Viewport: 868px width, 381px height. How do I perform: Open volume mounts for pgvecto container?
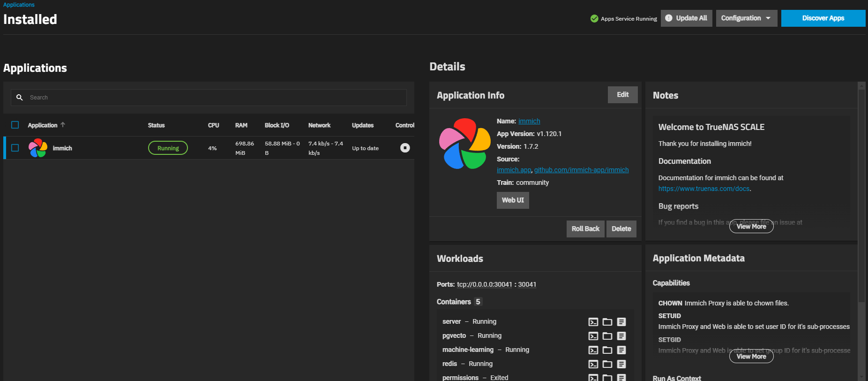(x=607, y=336)
